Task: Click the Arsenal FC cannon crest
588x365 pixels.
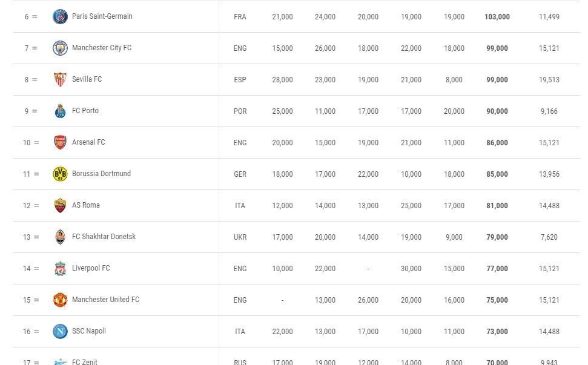Action: tap(60, 142)
